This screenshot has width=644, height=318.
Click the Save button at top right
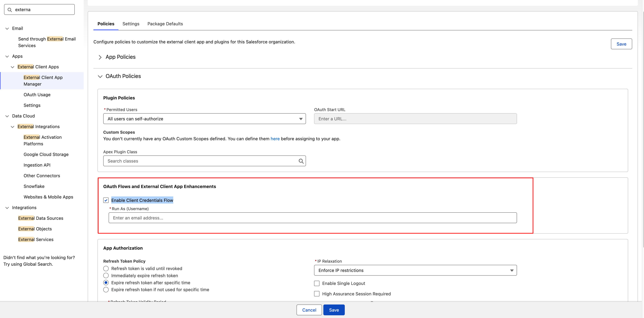click(622, 44)
